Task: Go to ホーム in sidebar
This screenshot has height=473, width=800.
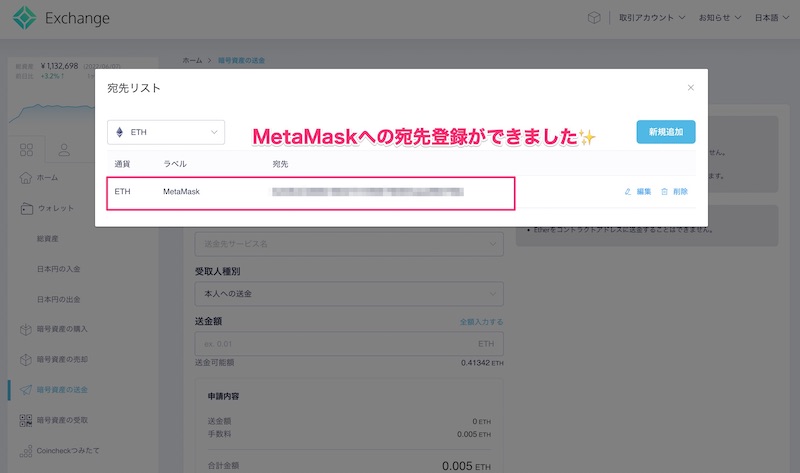Action: pos(47,178)
